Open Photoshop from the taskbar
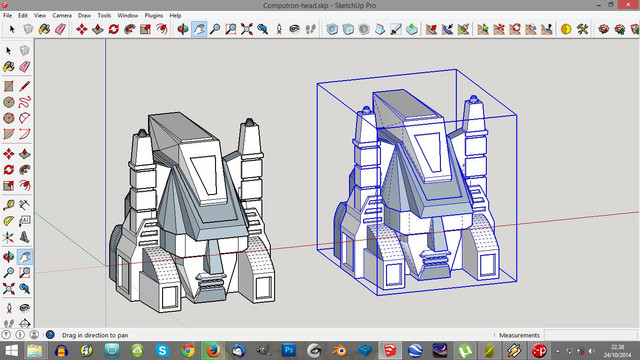Screen dimensions: 640x360 tap(289, 351)
